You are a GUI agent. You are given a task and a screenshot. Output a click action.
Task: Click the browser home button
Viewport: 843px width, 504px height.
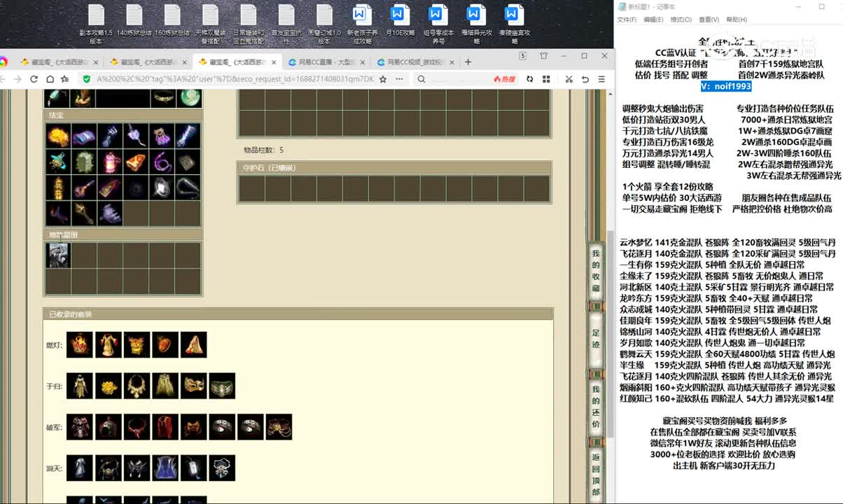(49, 79)
